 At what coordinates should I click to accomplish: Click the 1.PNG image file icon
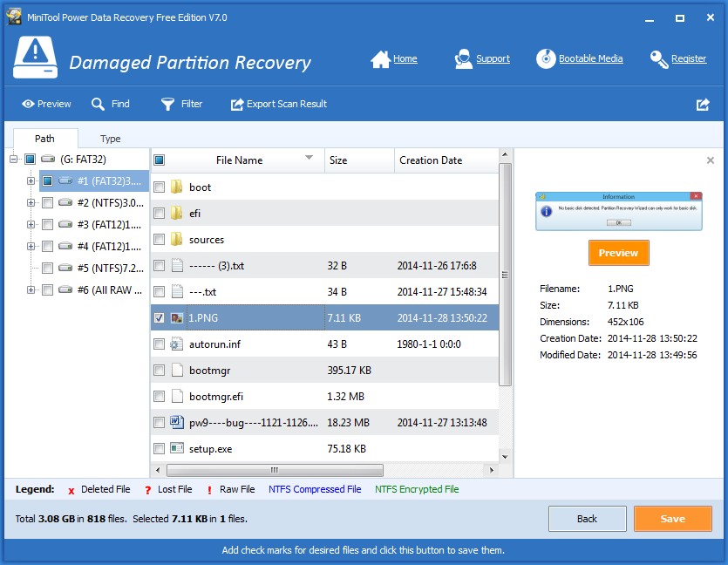pyautogui.click(x=176, y=318)
